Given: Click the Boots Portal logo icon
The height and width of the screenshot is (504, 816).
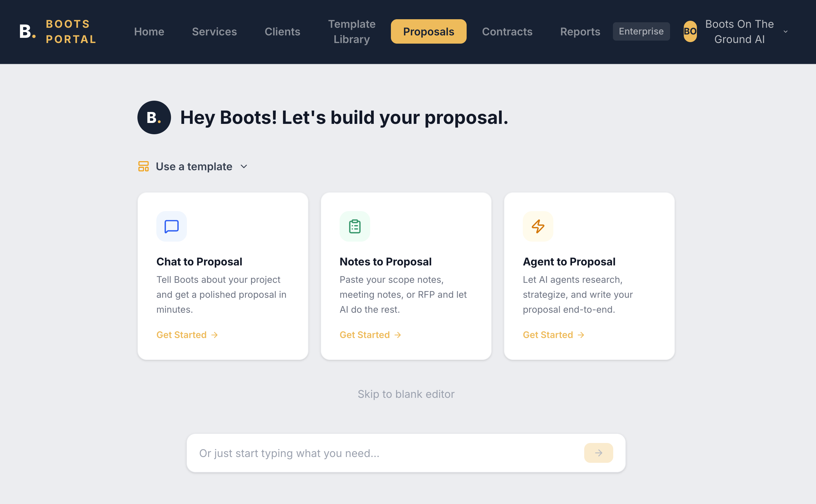Looking at the screenshot, I should [27, 31].
